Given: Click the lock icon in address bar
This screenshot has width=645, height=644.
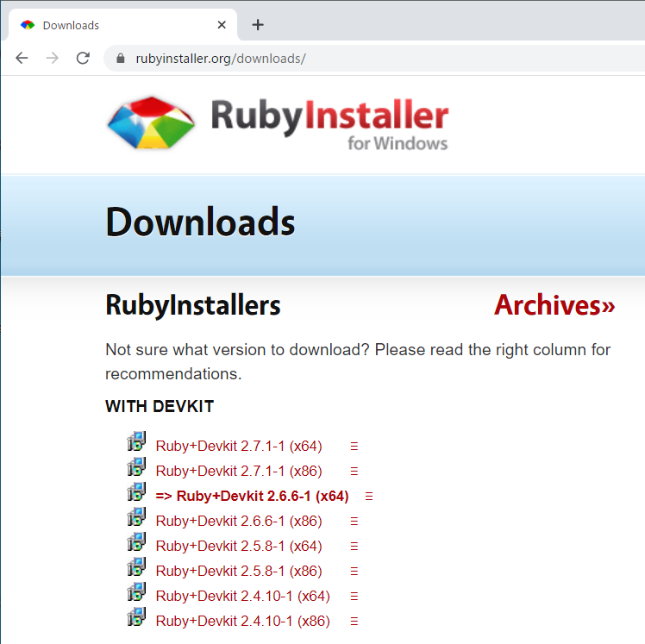Looking at the screenshot, I should coord(121,59).
